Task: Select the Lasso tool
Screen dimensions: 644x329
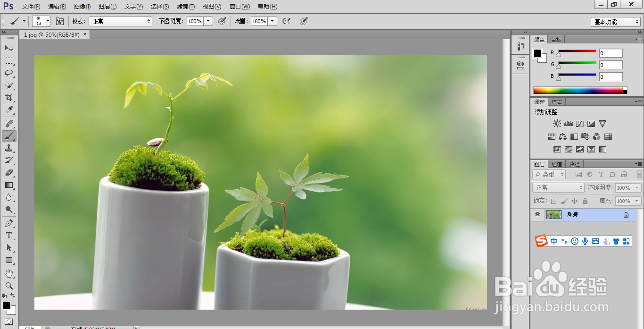Action: [x=9, y=73]
